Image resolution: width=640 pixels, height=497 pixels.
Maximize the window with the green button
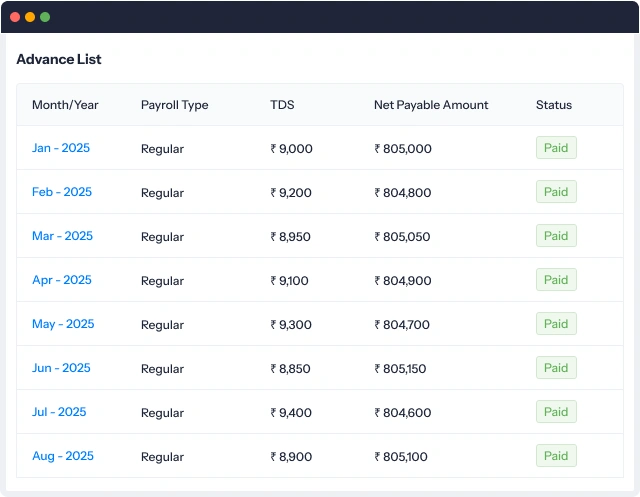click(45, 17)
